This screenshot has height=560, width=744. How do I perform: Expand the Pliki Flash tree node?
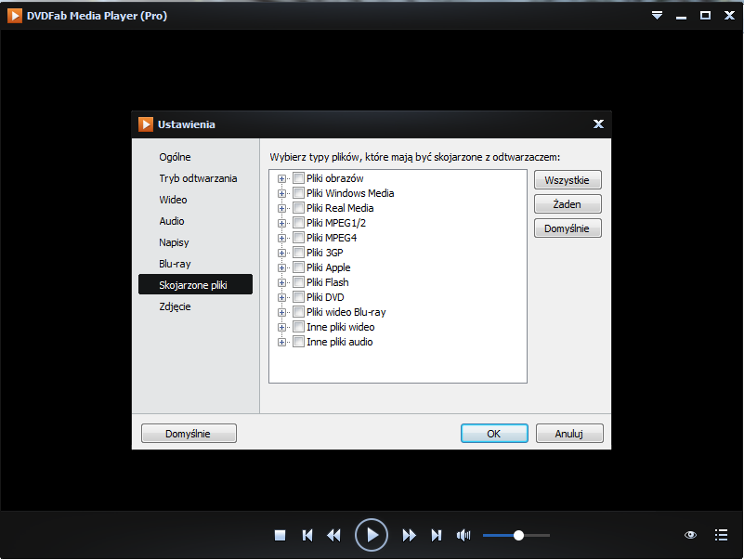point(282,282)
